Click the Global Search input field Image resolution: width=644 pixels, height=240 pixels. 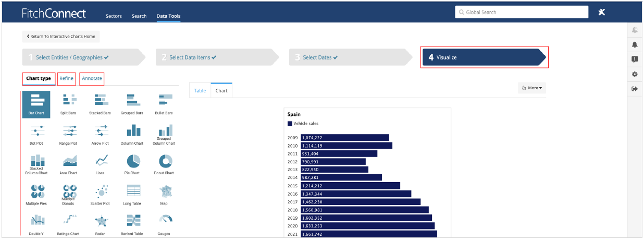[521, 12]
